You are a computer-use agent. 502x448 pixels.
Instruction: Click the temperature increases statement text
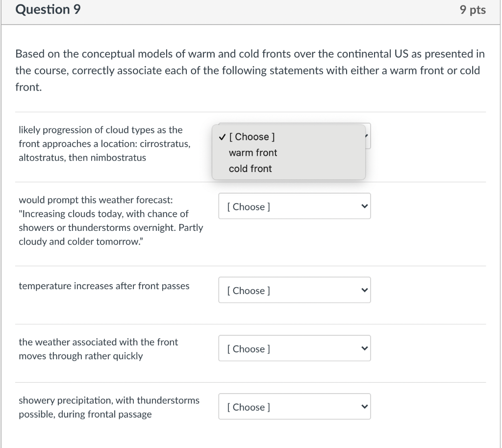(104, 286)
